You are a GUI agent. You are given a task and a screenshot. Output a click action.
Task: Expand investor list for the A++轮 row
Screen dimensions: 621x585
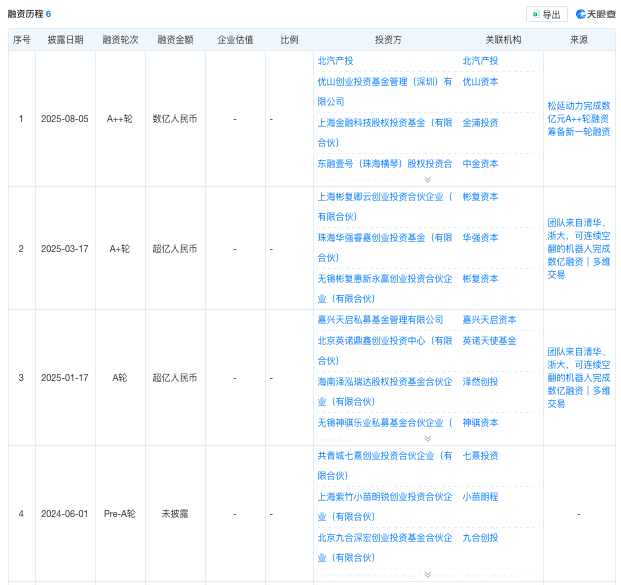(x=427, y=179)
